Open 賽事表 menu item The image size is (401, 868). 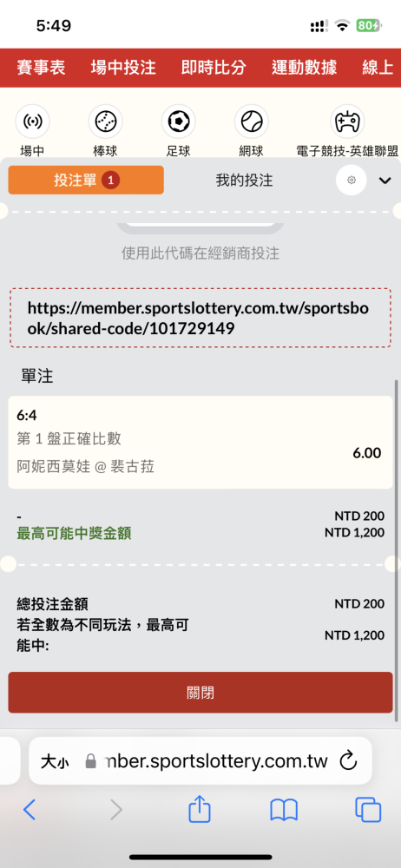click(41, 68)
